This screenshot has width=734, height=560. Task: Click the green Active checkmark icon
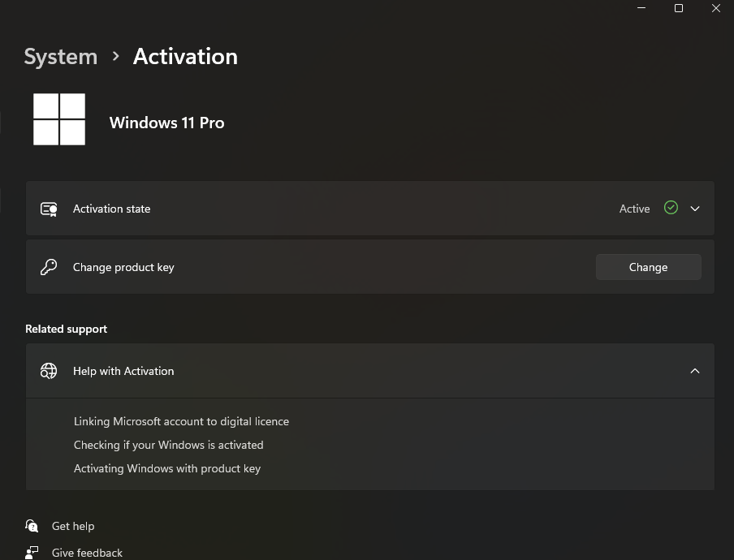(671, 208)
